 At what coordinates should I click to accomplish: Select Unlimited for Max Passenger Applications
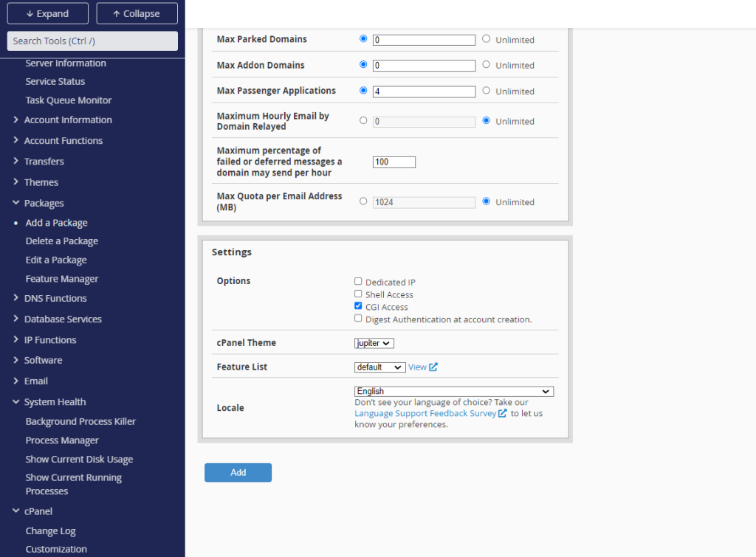pos(487,90)
